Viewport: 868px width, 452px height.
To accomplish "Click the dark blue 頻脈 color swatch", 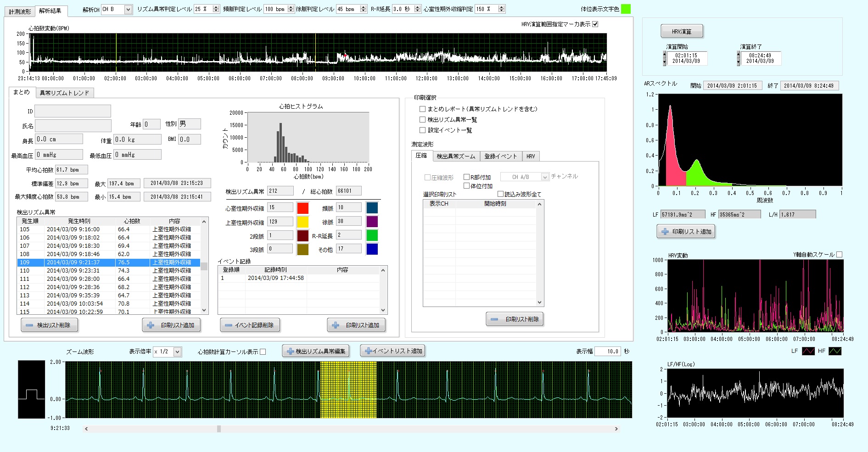I will tap(372, 208).
